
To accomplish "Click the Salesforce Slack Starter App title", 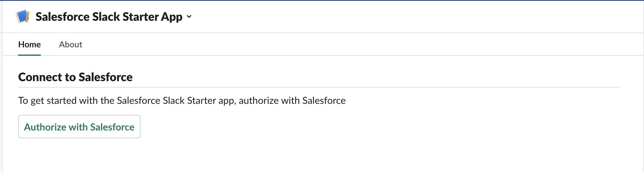I will coord(109,17).
